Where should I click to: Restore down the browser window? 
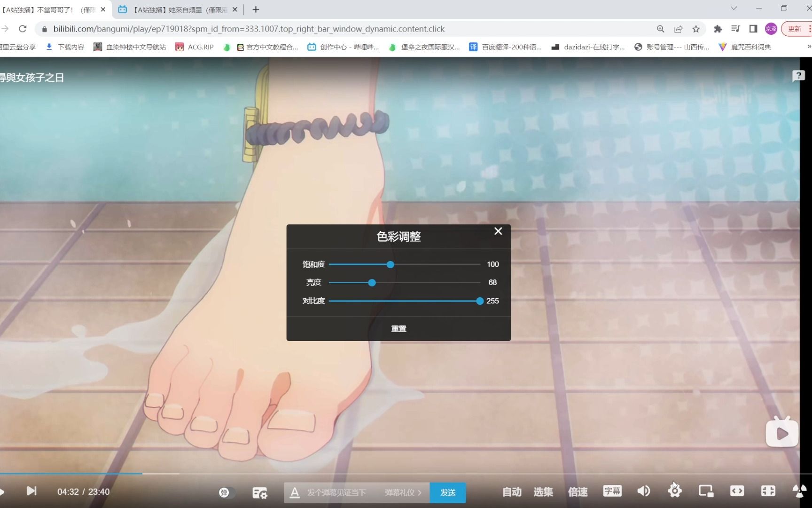coord(784,8)
